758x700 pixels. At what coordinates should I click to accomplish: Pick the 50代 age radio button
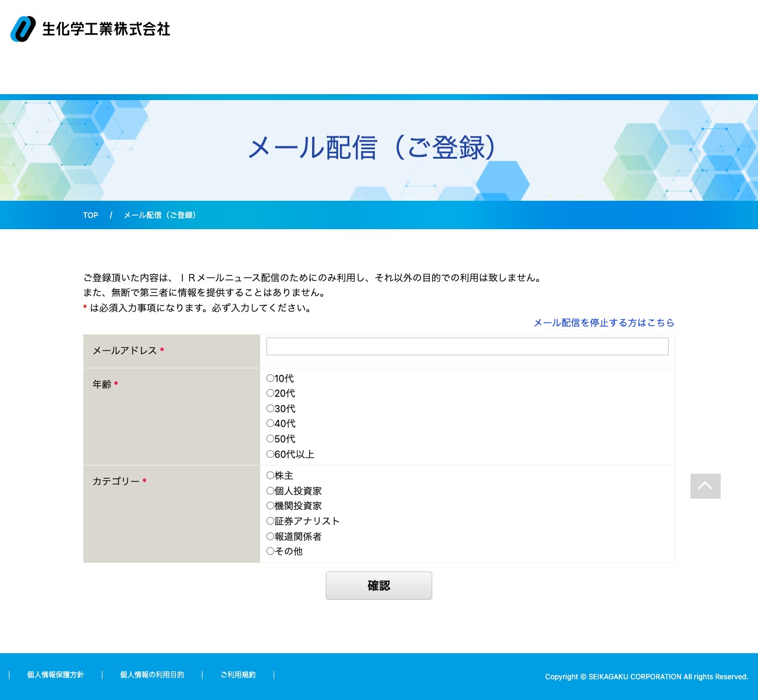click(x=270, y=439)
